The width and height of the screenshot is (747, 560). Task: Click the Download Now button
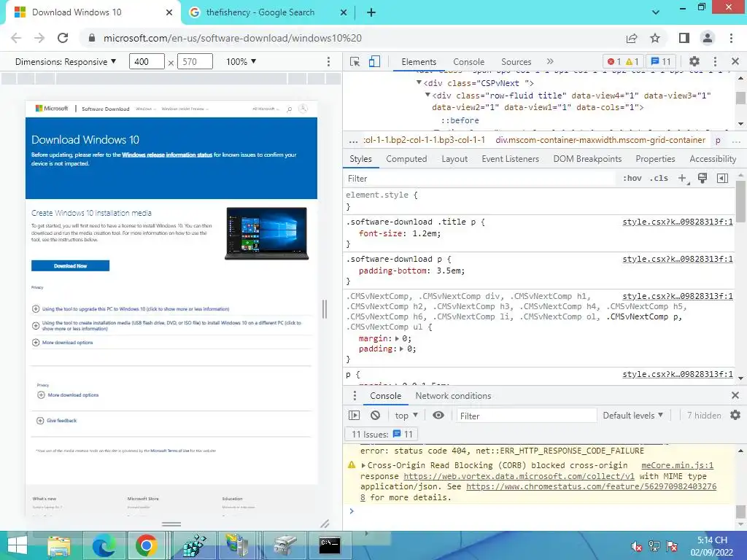[x=71, y=265]
